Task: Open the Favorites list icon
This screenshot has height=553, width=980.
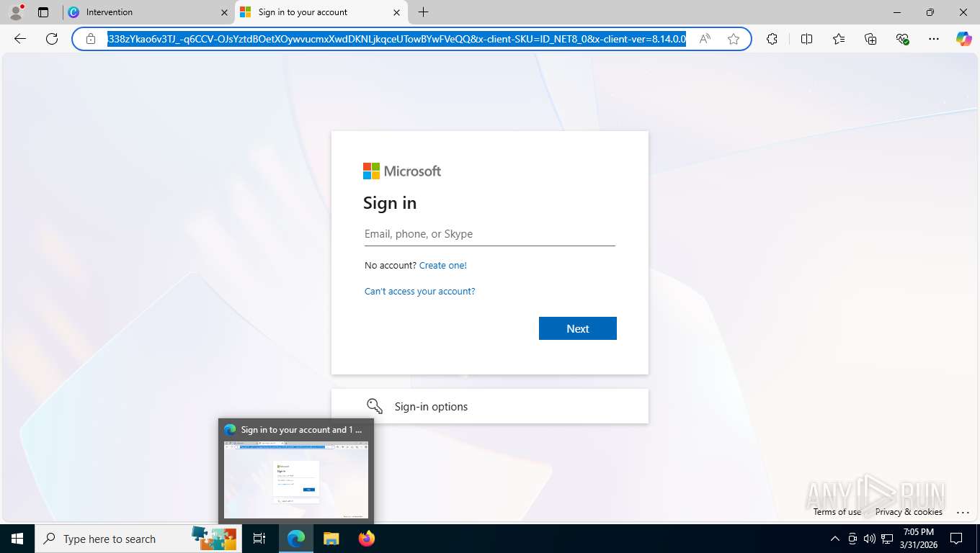Action: point(839,39)
